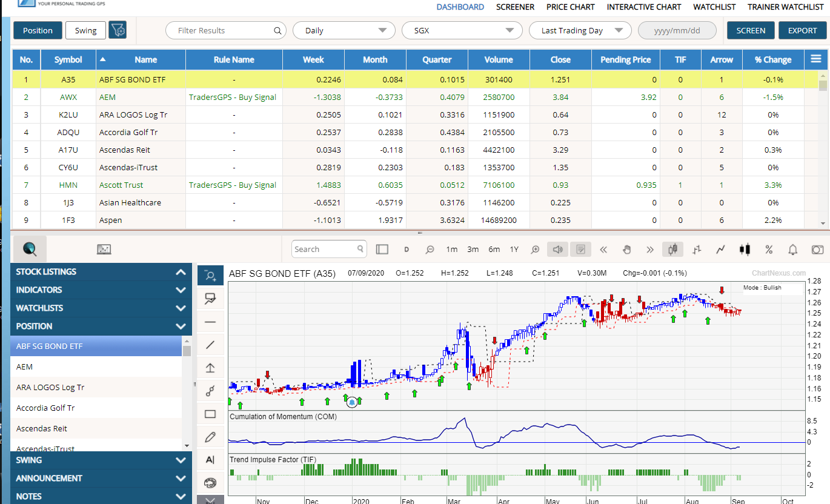Image resolution: width=830 pixels, height=504 pixels.
Task: Select the connected-points channel tool
Action: pyautogui.click(x=210, y=391)
